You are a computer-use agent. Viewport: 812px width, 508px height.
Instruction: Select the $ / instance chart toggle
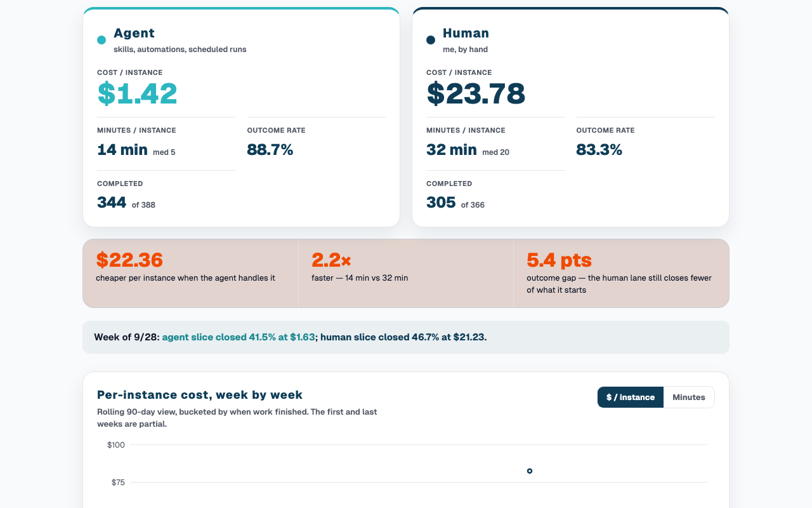click(x=631, y=398)
